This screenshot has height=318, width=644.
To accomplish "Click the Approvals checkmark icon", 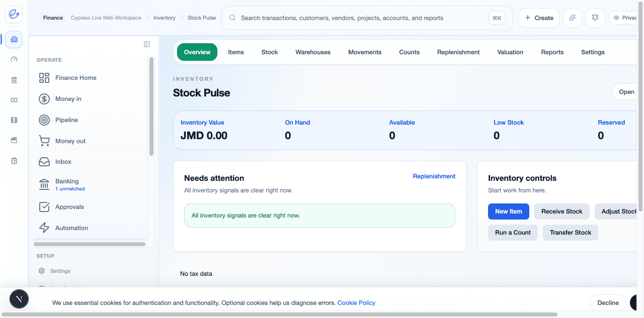I will point(44,207).
